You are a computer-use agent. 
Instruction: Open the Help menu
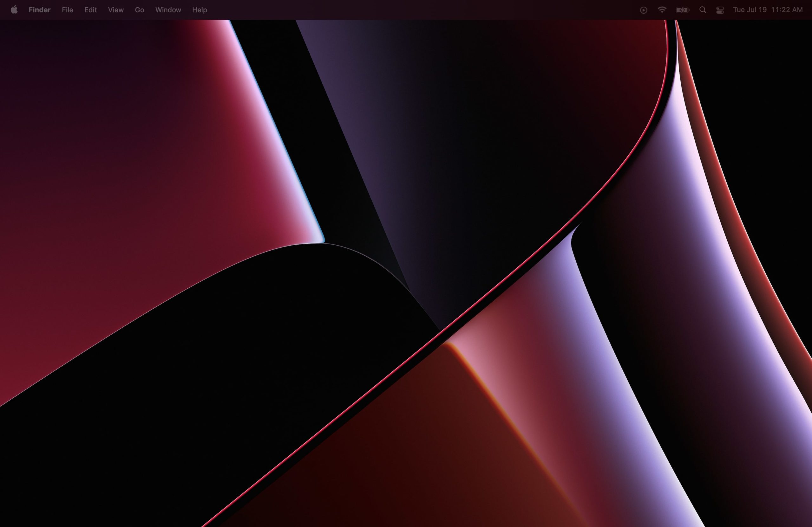point(199,10)
